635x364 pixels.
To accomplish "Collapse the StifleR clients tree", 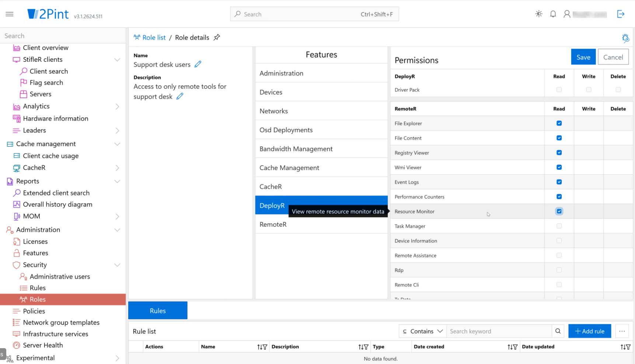I will (x=117, y=60).
